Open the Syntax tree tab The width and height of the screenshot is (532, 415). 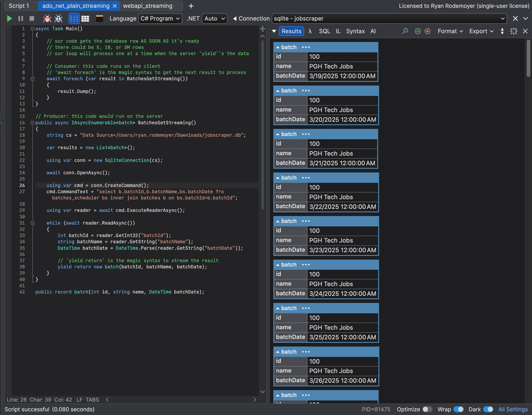355,31
